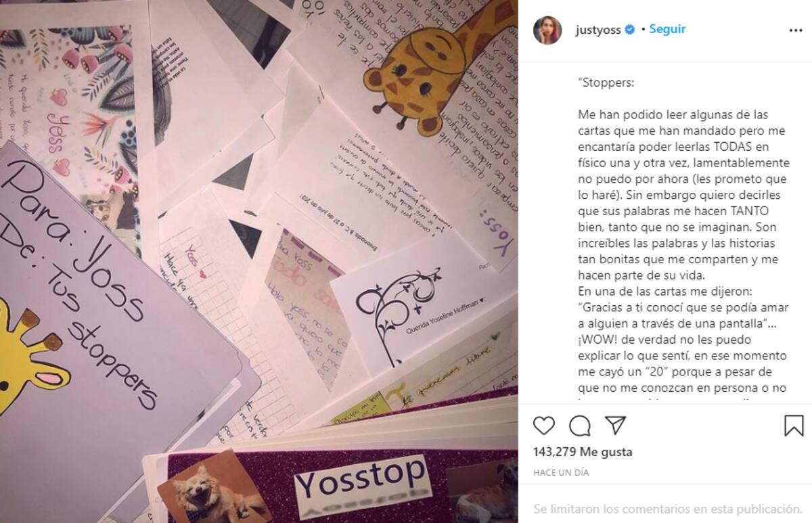
Task: Save post with bookmark icon
Action: point(794,426)
